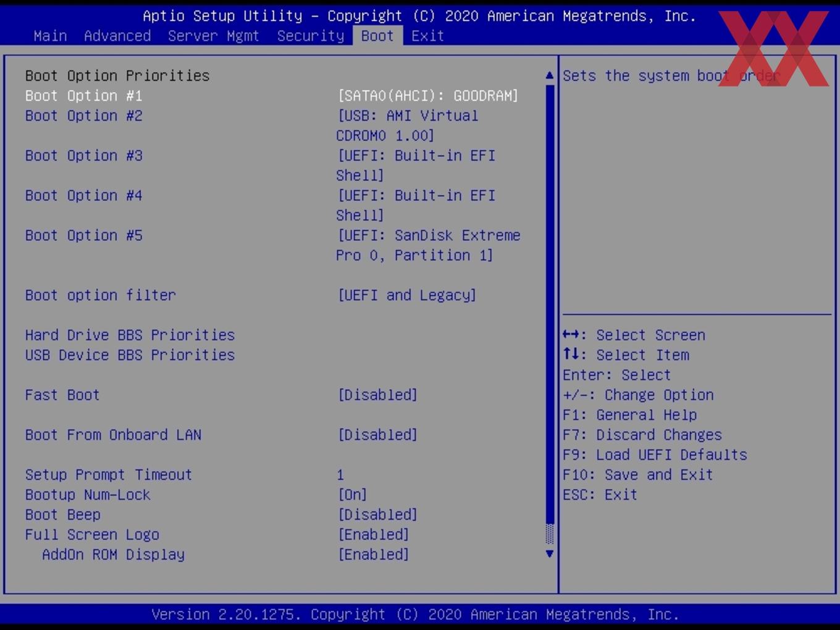
Task: Select Boot From Onboard LAN setting
Action: [114, 435]
